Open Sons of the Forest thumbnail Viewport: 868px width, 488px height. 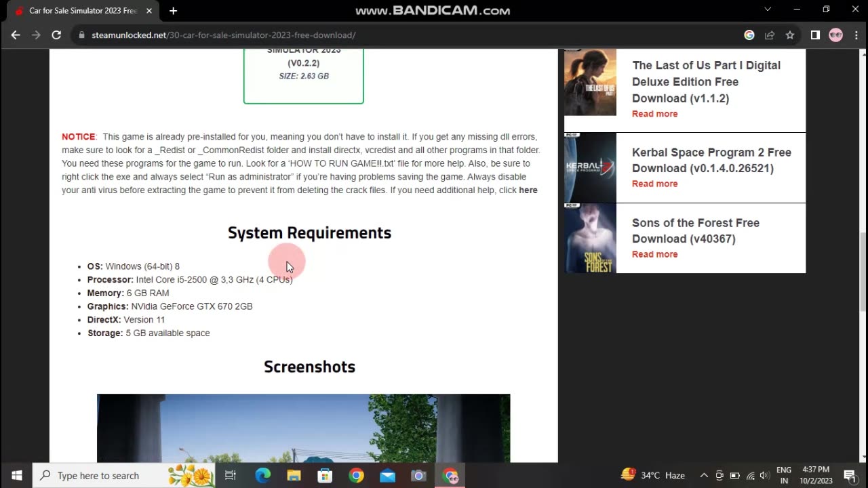590,238
